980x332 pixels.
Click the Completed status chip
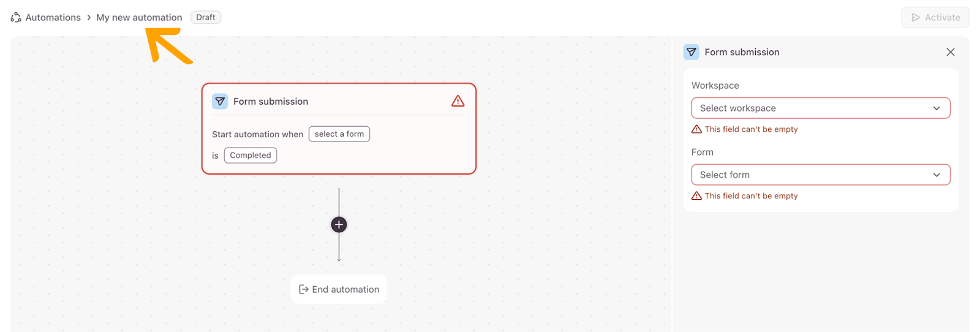251,156
